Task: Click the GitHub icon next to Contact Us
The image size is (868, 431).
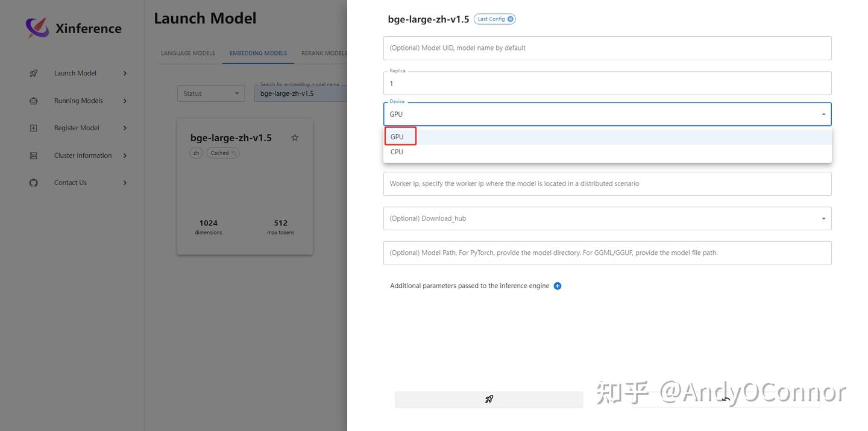Action: [33, 182]
